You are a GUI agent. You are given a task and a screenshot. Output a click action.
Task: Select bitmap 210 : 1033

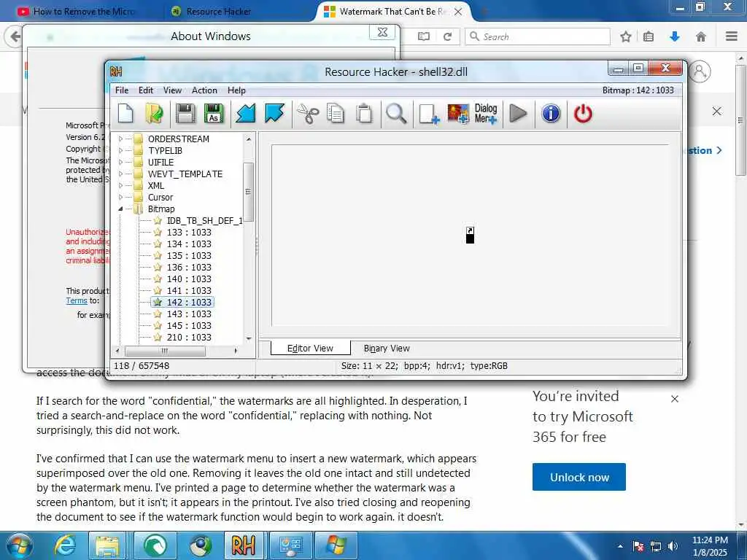click(189, 337)
